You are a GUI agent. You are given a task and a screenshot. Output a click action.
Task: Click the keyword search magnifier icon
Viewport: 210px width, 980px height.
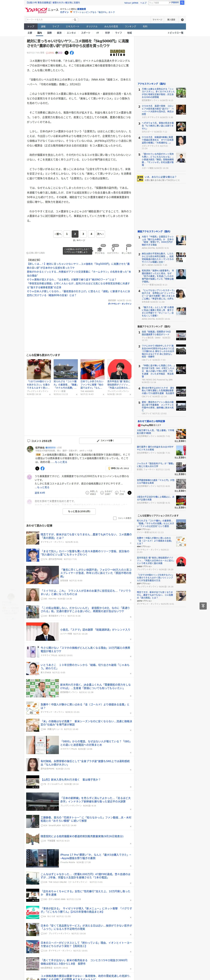point(75,20)
